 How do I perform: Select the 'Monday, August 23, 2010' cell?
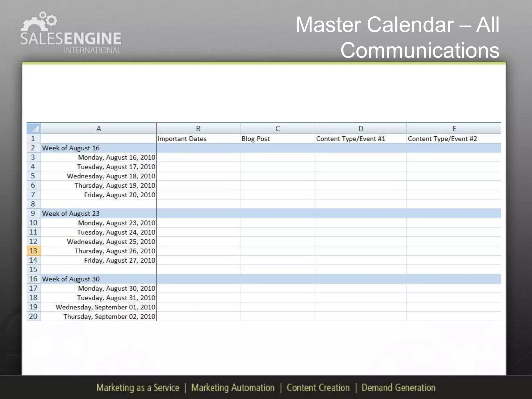tap(99, 223)
